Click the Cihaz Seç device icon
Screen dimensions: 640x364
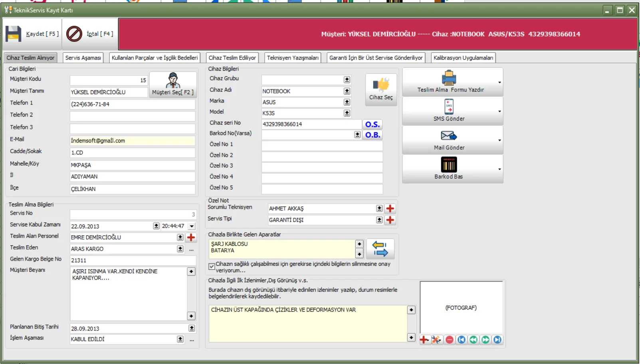pos(381,85)
